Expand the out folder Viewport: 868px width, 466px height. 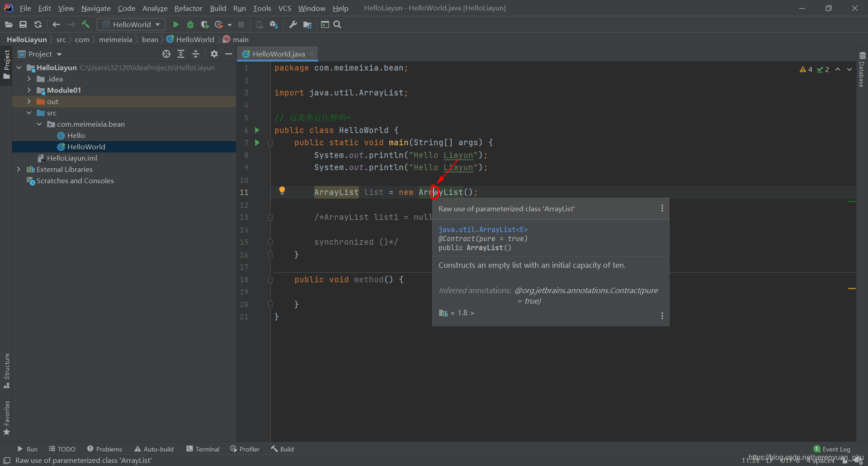29,101
